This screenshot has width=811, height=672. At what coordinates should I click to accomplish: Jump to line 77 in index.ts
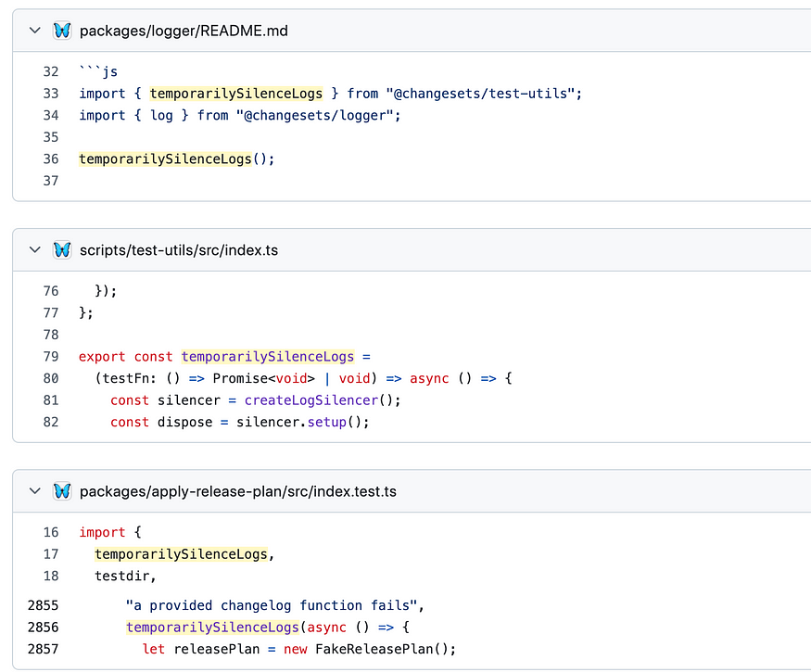tap(51, 312)
